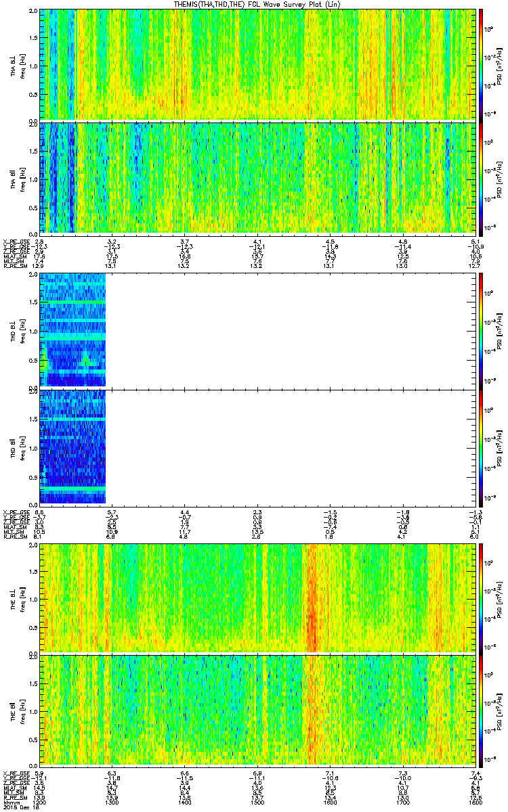
Task: Click the PSD color bar of THA B-perpendicular panel
Action: (481, 65)
